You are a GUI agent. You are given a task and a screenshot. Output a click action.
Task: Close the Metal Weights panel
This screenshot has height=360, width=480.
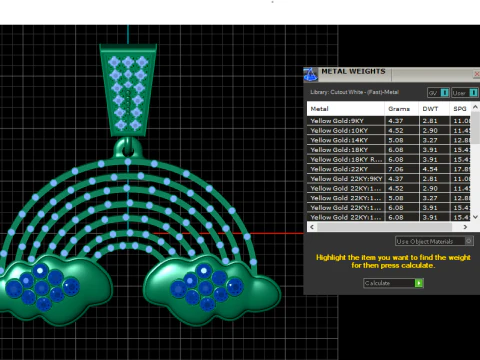tap(477, 74)
